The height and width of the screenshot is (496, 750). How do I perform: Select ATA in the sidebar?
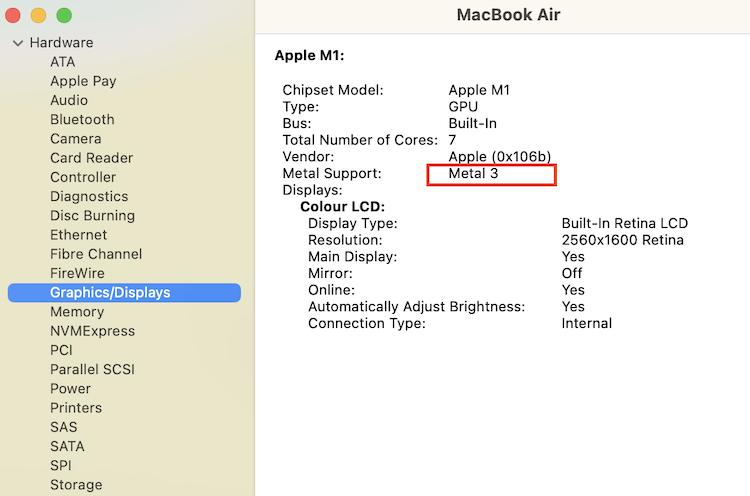tap(63, 62)
